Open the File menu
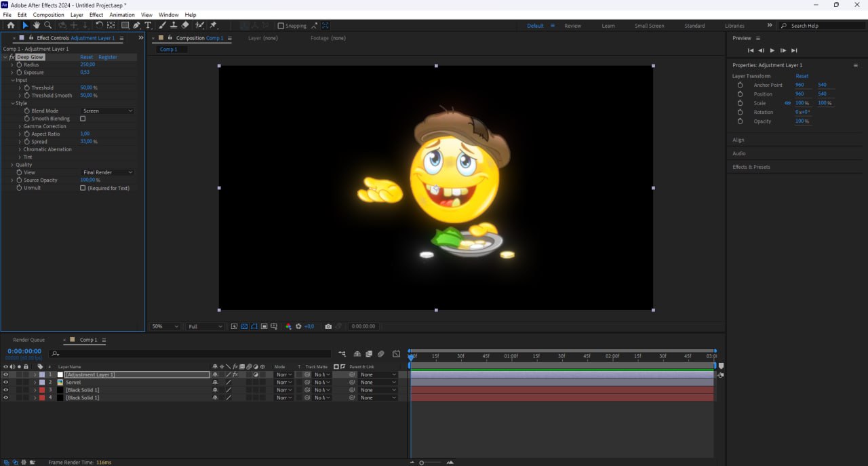This screenshot has height=466, width=868. point(7,15)
